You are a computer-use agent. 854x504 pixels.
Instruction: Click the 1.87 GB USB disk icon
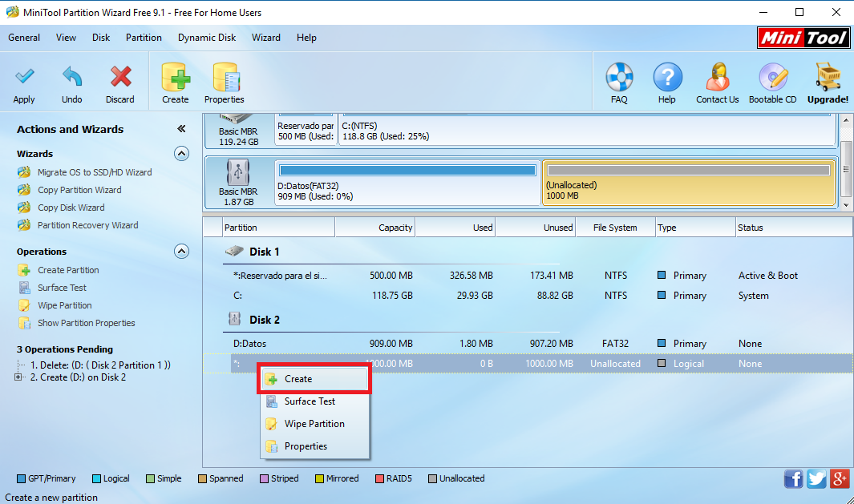238,172
